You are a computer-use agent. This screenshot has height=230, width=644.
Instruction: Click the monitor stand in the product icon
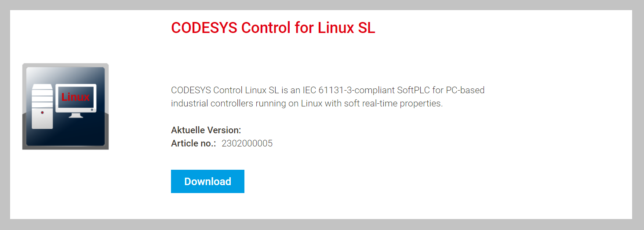pyautogui.click(x=76, y=115)
